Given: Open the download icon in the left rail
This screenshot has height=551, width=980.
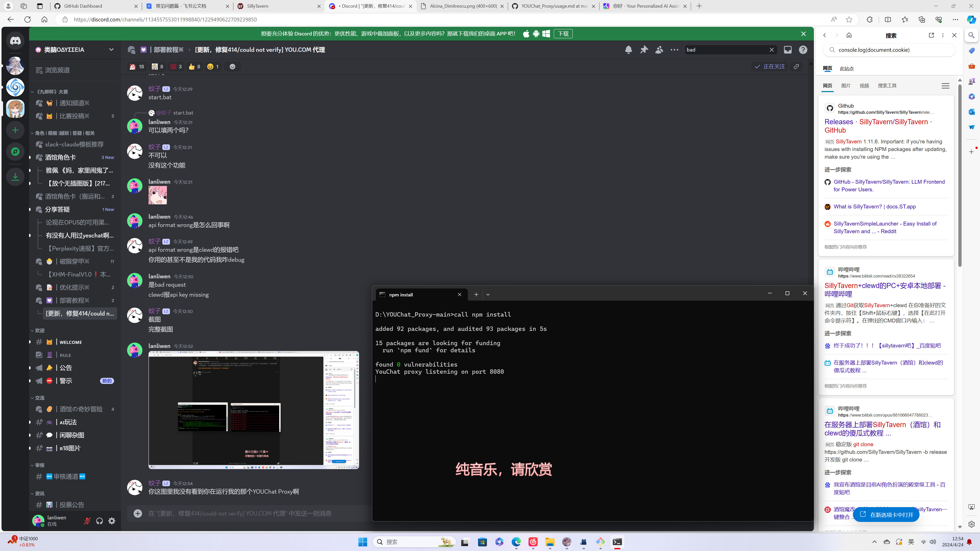Looking at the screenshot, I should [15, 177].
